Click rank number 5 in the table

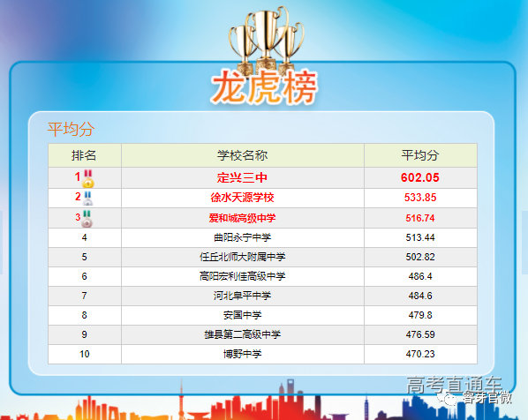pos(84,257)
